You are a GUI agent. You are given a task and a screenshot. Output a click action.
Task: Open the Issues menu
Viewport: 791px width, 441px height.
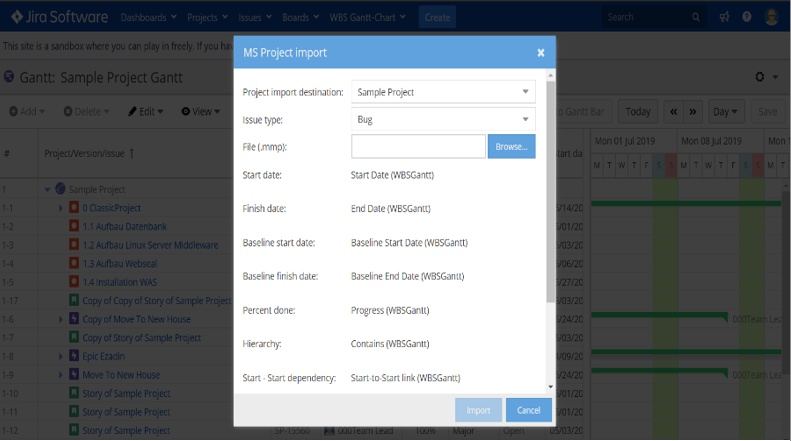[x=255, y=17]
